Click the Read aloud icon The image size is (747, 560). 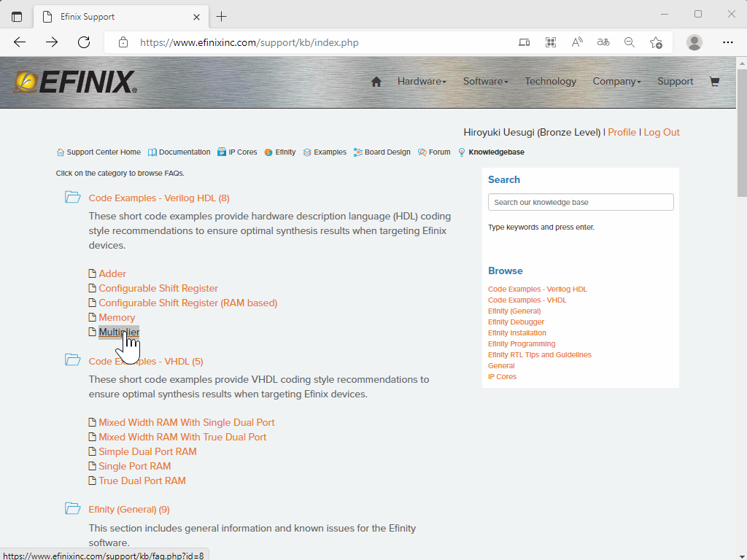tap(577, 42)
